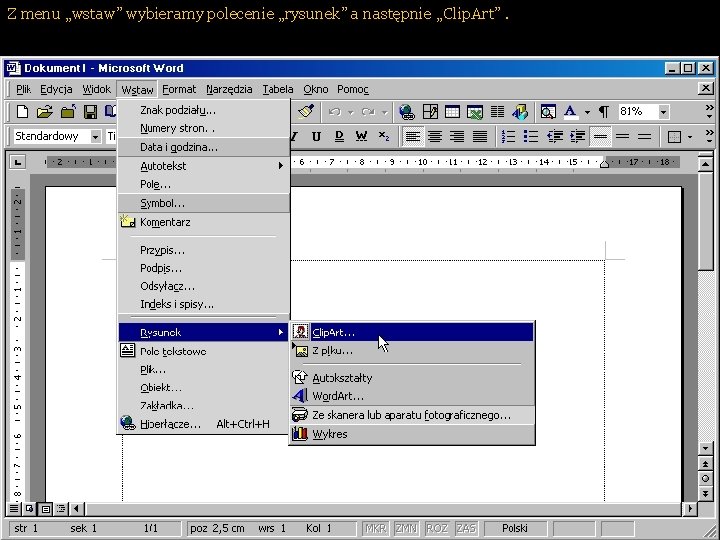The height and width of the screenshot is (540, 720).
Task: Click Insert Excel Worksheet icon
Action: 475,112
